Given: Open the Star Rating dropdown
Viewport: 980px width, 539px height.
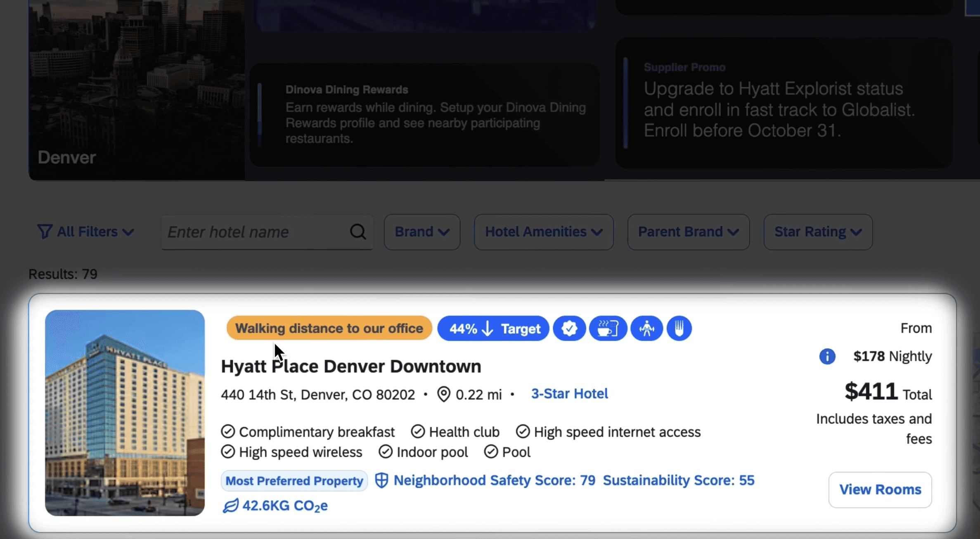Looking at the screenshot, I should [818, 232].
